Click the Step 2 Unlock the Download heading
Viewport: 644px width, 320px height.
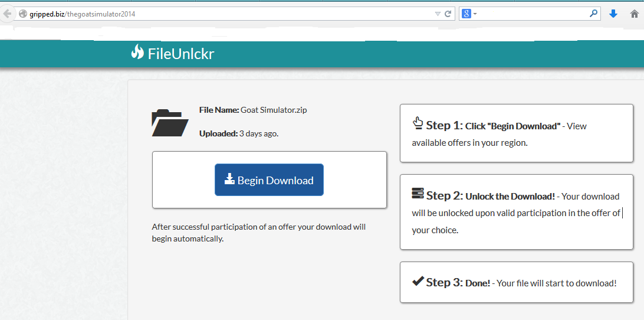[x=510, y=196]
